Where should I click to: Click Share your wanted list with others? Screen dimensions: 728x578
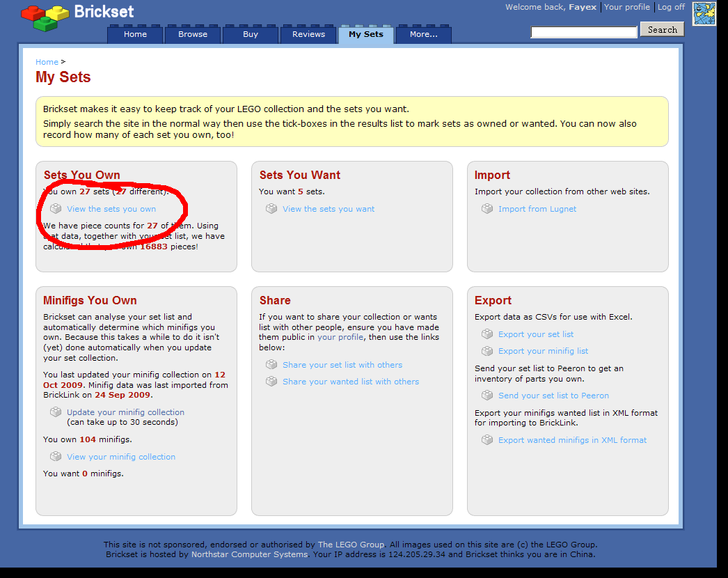pyautogui.click(x=351, y=382)
